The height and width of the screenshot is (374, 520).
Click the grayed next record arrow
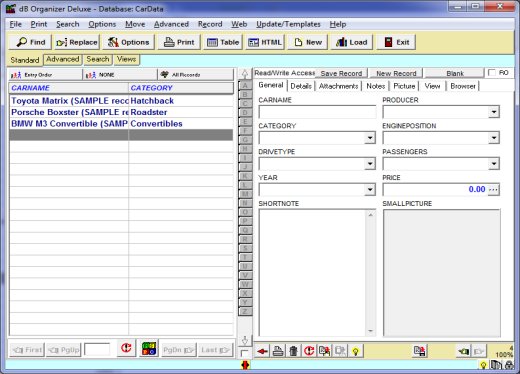click(479, 351)
